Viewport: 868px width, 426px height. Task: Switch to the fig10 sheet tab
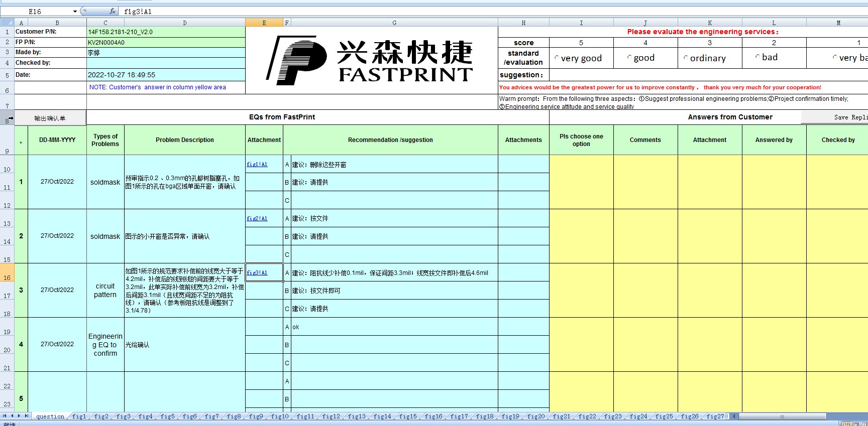pos(280,416)
